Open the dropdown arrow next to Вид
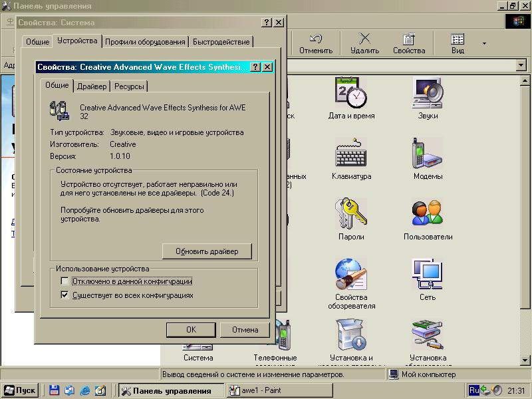This screenshot has height=399, width=532. [484, 43]
